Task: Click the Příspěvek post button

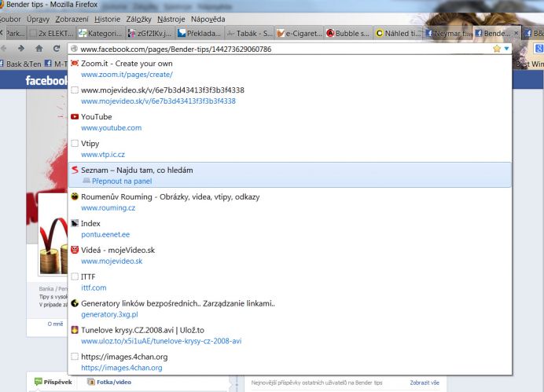Action: coord(53,382)
